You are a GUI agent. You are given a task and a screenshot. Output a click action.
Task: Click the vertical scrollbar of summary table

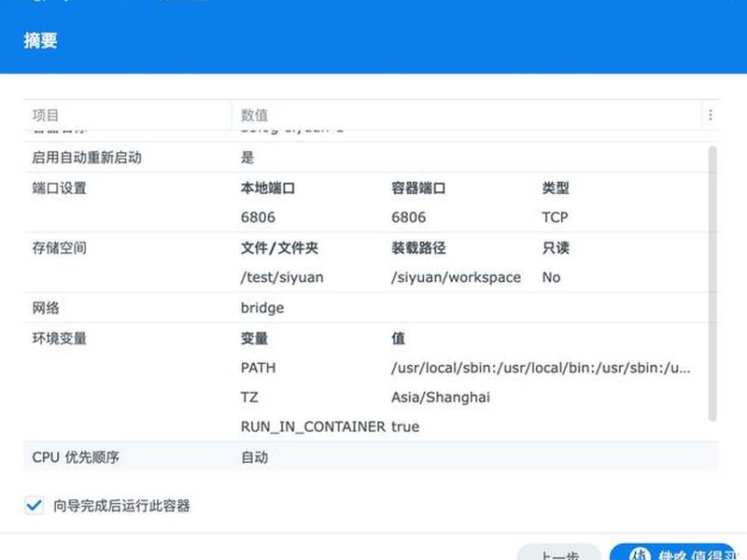click(x=712, y=284)
